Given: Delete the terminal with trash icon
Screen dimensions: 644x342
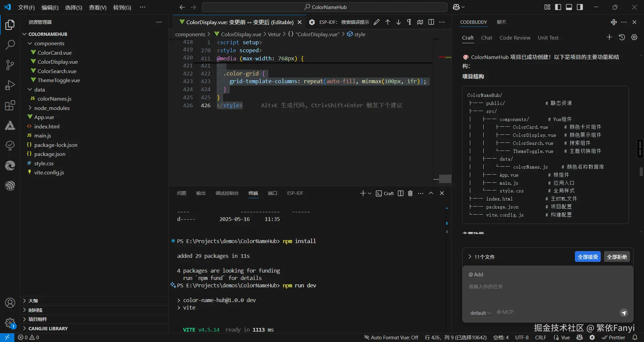Looking at the screenshot, I should coord(410,193).
